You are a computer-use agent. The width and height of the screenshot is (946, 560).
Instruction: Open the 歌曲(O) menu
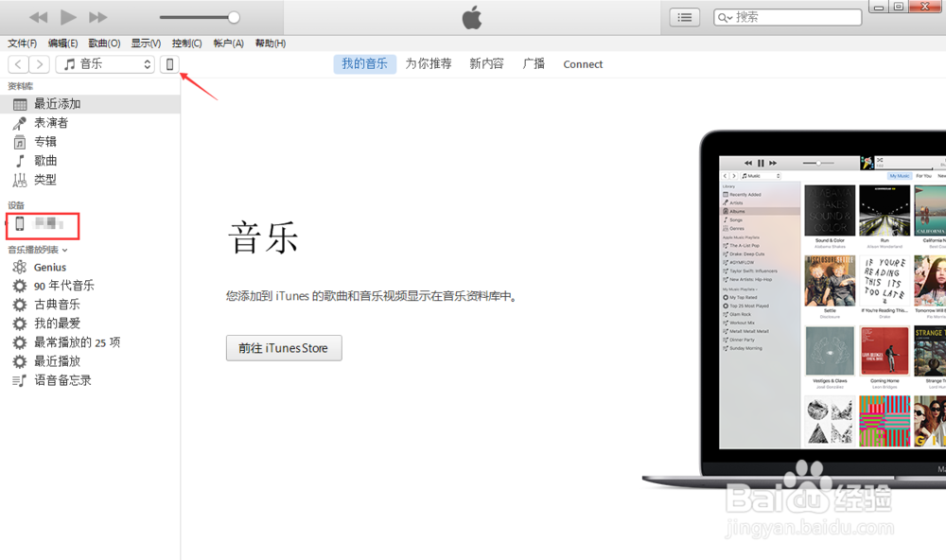click(104, 44)
